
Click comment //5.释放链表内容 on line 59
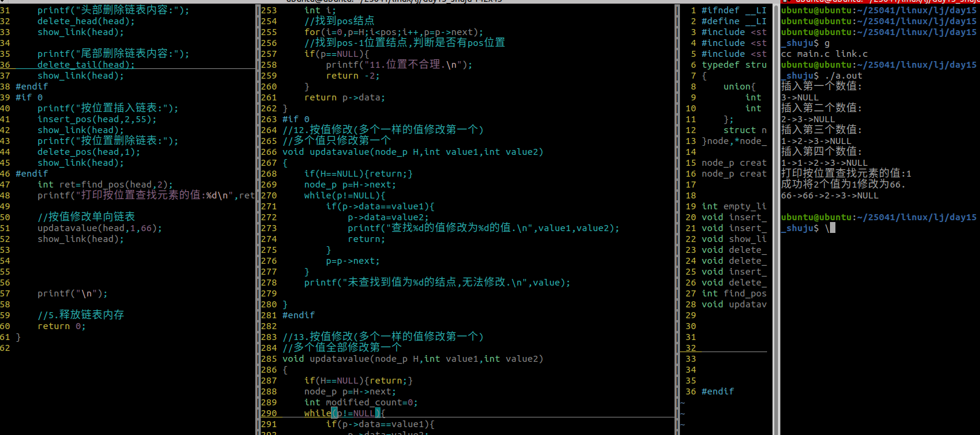point(80,315)
